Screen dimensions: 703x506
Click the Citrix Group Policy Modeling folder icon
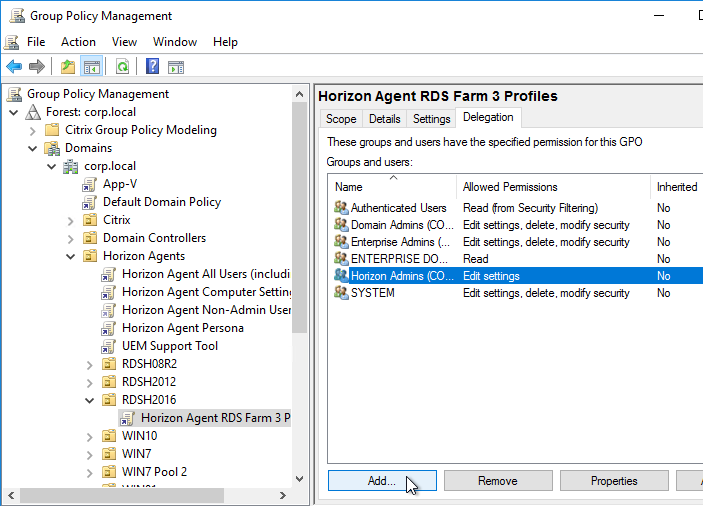click(x=52, y=130)
